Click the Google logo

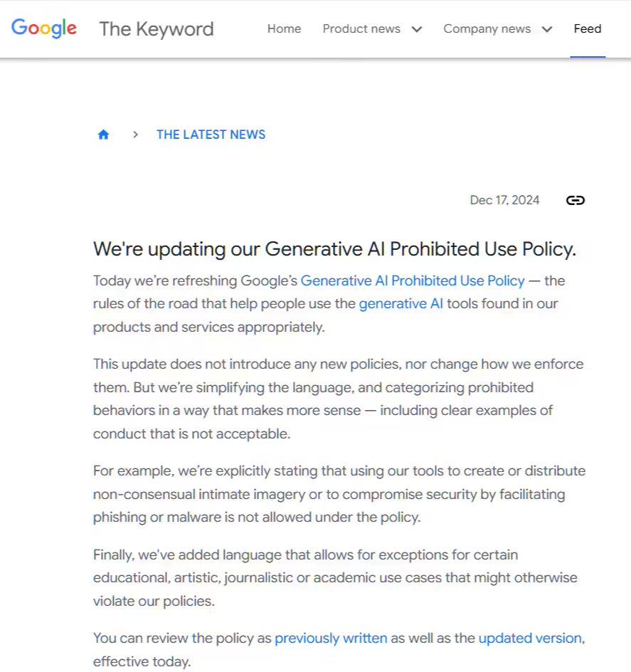coord(43,28)
